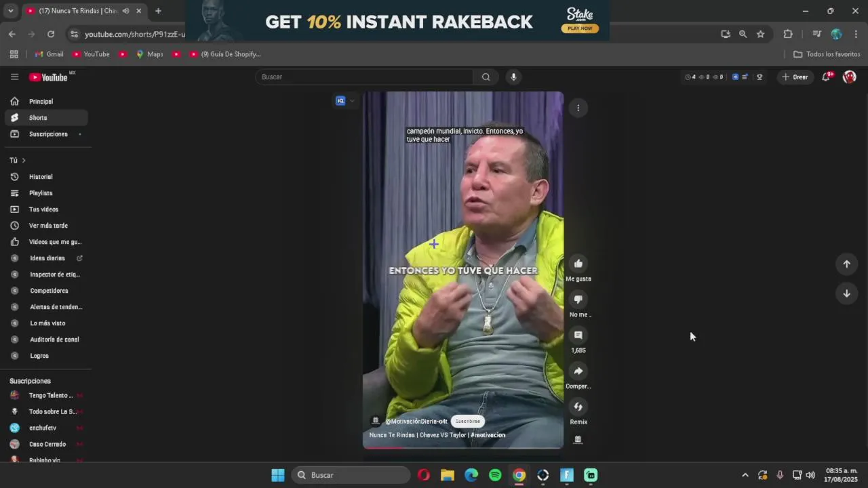Reload the page

[x=51, y=34]
